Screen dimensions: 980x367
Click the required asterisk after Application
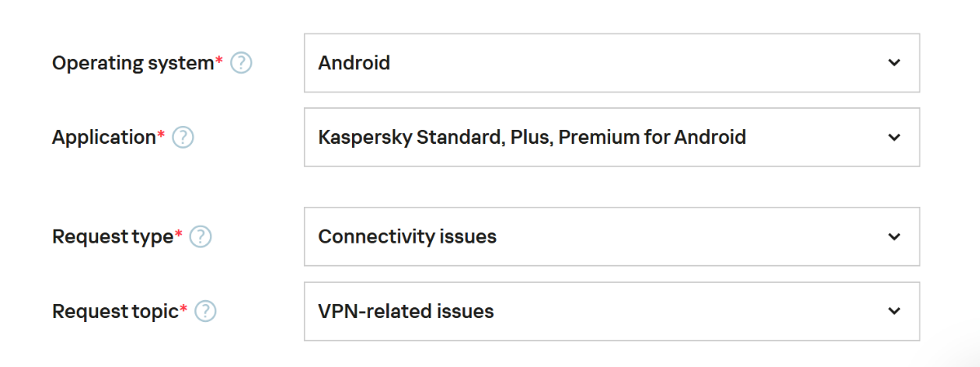161,134
